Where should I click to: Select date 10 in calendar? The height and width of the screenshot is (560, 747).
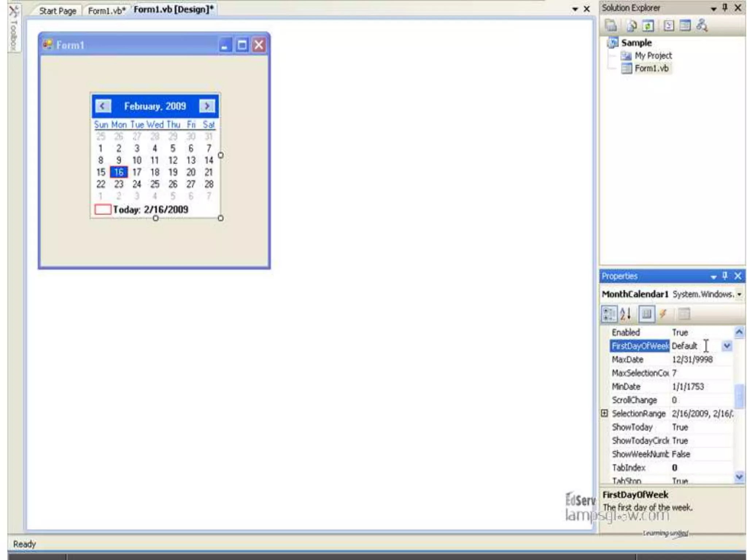[137, 160]
